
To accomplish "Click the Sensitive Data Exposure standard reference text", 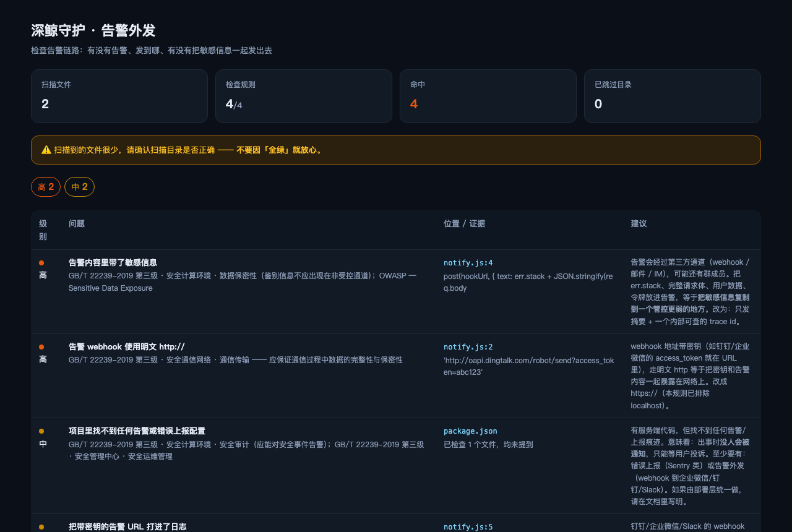I will [243, 281].
